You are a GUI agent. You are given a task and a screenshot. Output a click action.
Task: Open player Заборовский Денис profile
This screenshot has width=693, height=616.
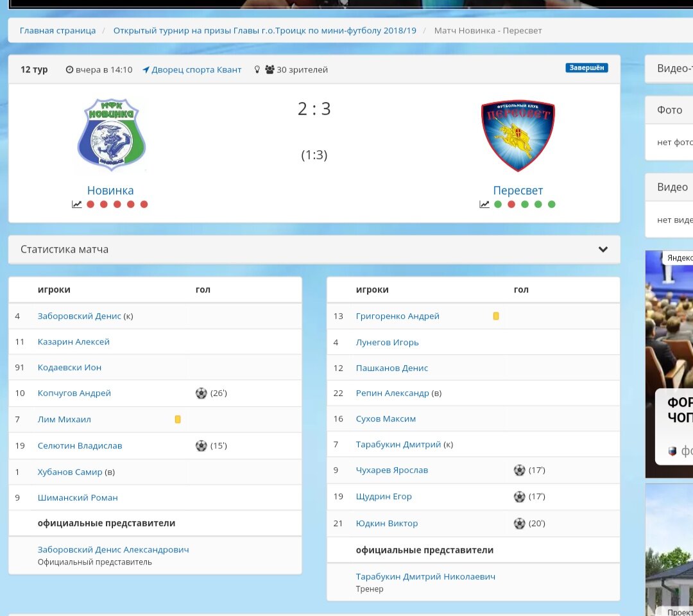click(x=79, y=316)
